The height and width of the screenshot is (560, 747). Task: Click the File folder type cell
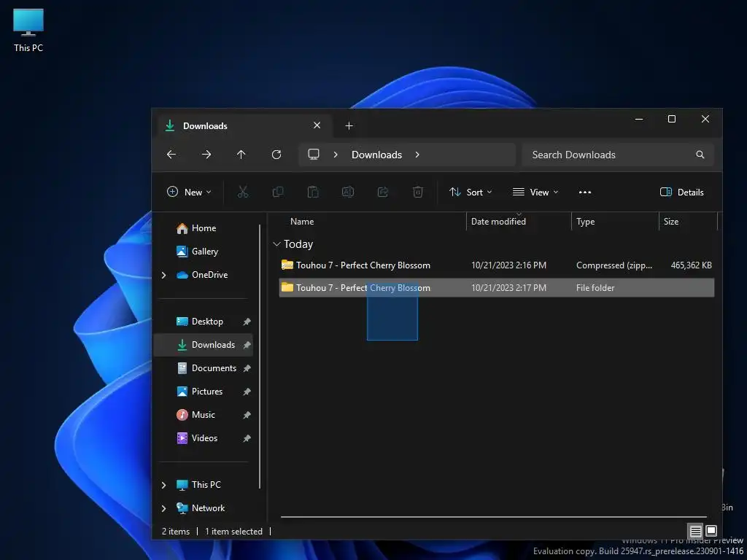tap(595, 287)
